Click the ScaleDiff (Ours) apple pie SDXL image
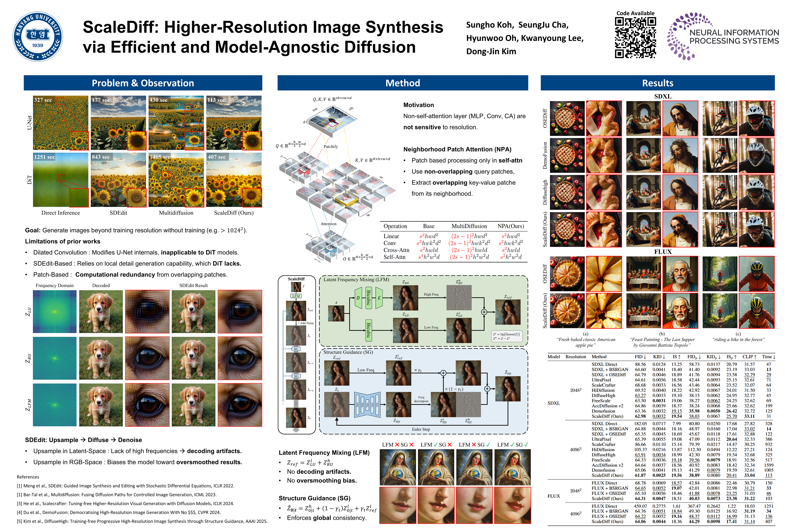This screenshot has width=798, height=532. point(567,229)
